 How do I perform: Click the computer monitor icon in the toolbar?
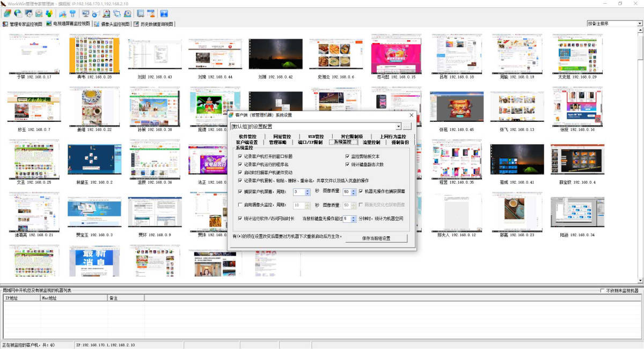point(86,13)
